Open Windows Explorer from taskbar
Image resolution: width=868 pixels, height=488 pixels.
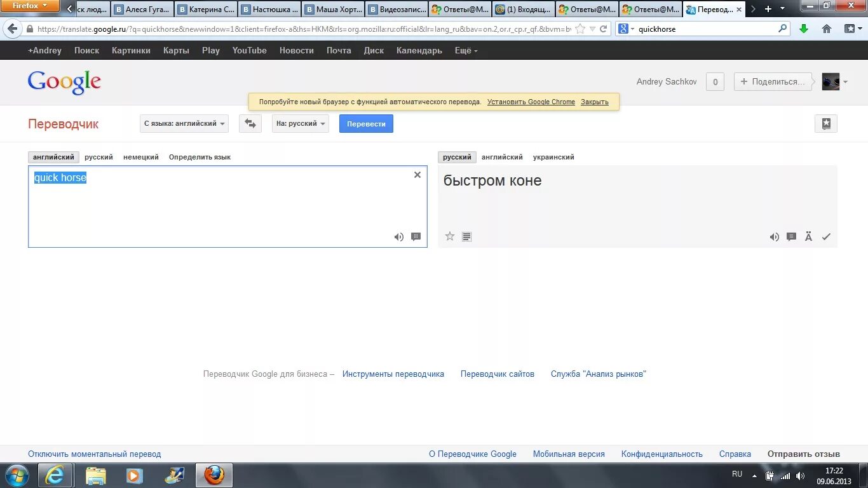(x=95, y=475)
